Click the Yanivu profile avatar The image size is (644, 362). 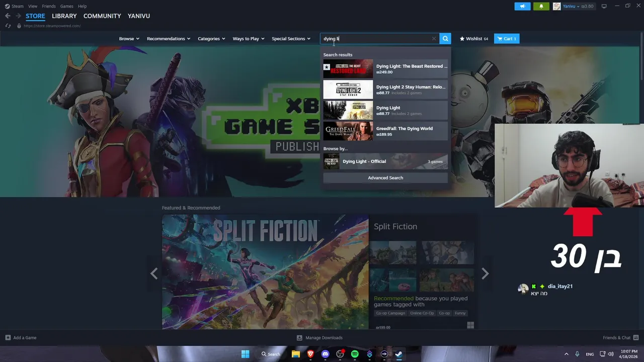point(556,6)
